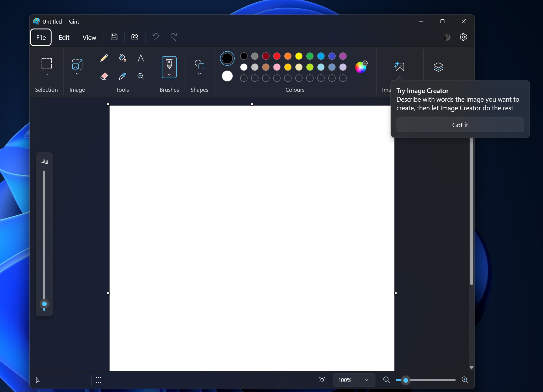Select the Pencil tool
Image resolution: width=543 pixels, height=392 pixels.
(x=104, y=58)
